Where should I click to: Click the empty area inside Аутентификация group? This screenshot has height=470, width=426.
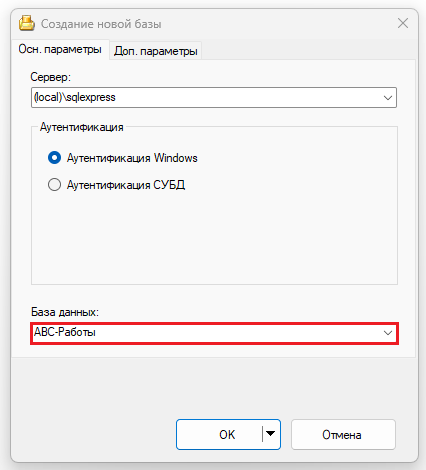214,240
